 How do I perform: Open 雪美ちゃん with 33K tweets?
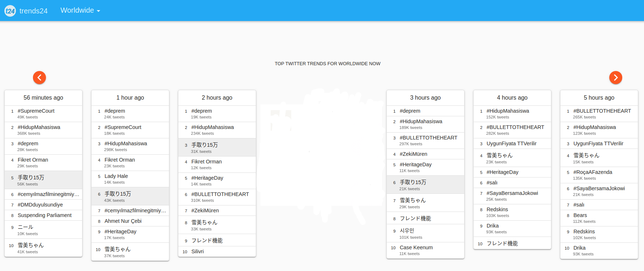pos(204,222)
